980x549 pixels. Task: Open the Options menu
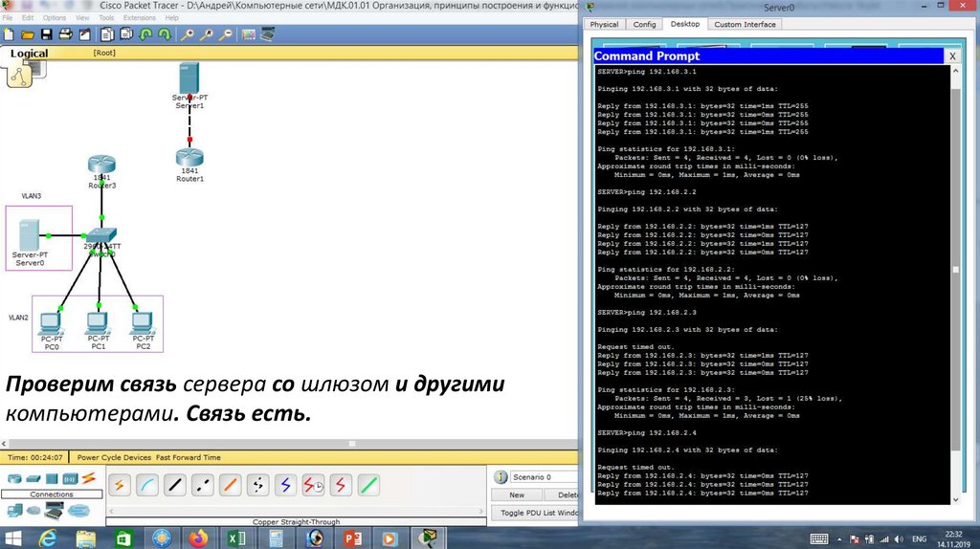click(55, 17)
